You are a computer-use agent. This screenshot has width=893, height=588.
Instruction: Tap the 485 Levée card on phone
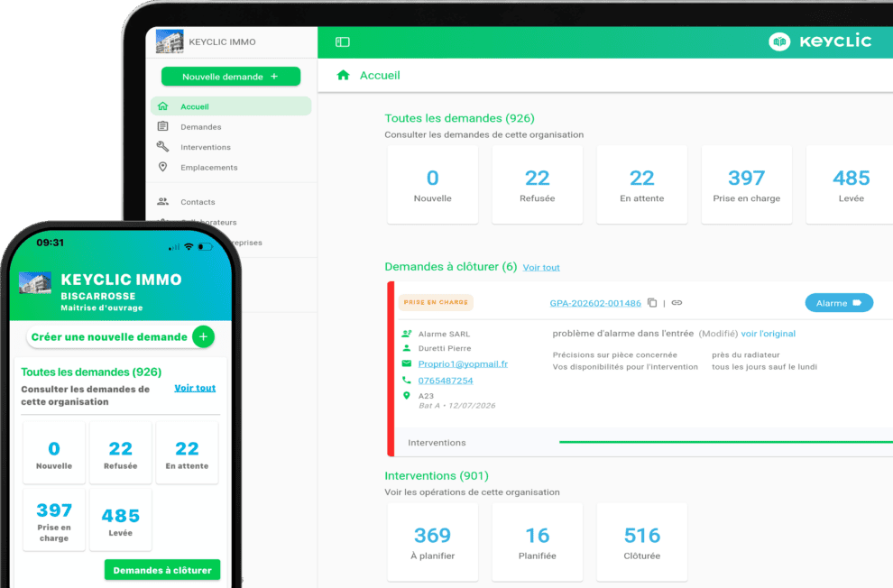coord(121,520)
